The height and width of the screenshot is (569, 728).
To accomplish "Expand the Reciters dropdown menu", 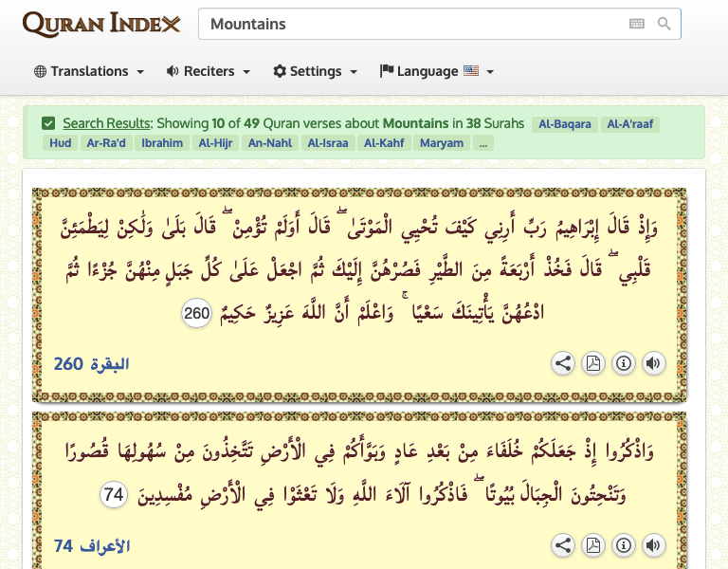I will click(x=208, y=71).
